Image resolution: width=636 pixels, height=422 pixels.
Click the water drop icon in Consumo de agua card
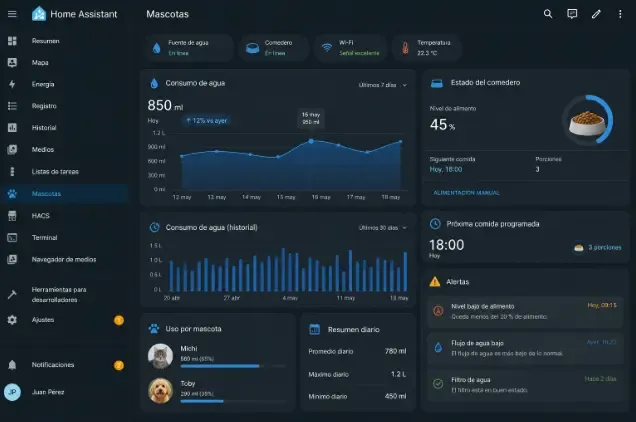tap(154, 84)
